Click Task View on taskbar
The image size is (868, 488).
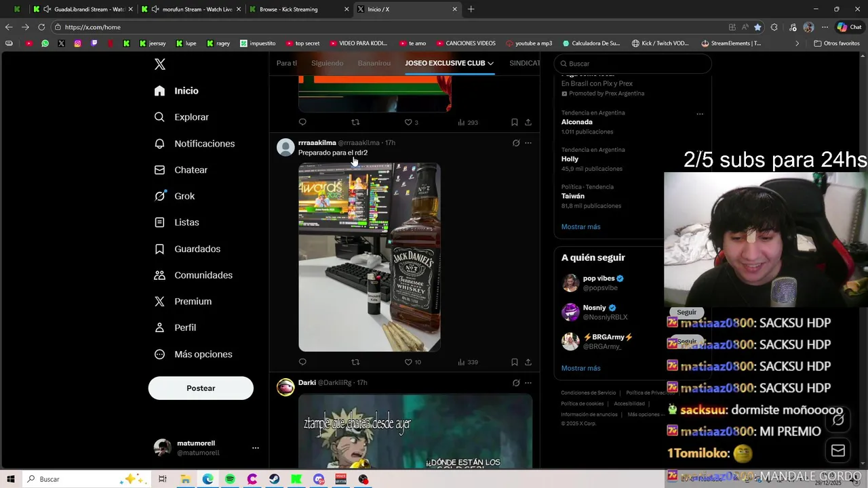pyautogui.click(x=163, y=479)
